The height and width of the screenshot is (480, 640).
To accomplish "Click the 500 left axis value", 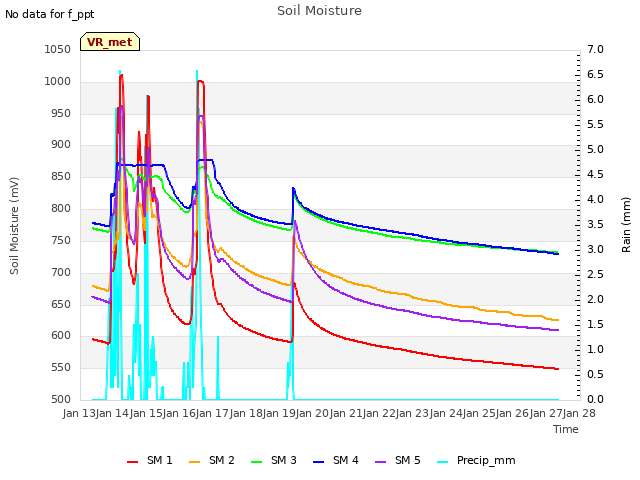I will (61, 400).
